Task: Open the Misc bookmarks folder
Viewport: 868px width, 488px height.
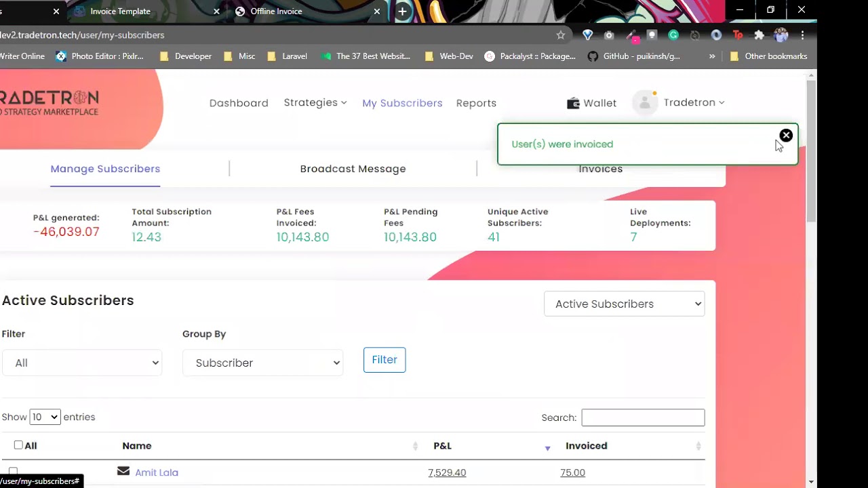Action: coord(239,56)
